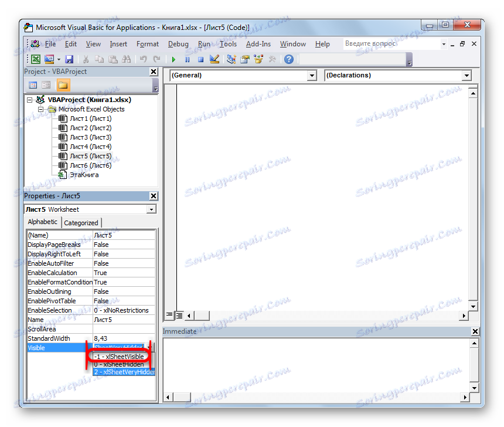Click View Code icon in Project panel
This screenshot has width=504, height=427.
click(33, 85)
